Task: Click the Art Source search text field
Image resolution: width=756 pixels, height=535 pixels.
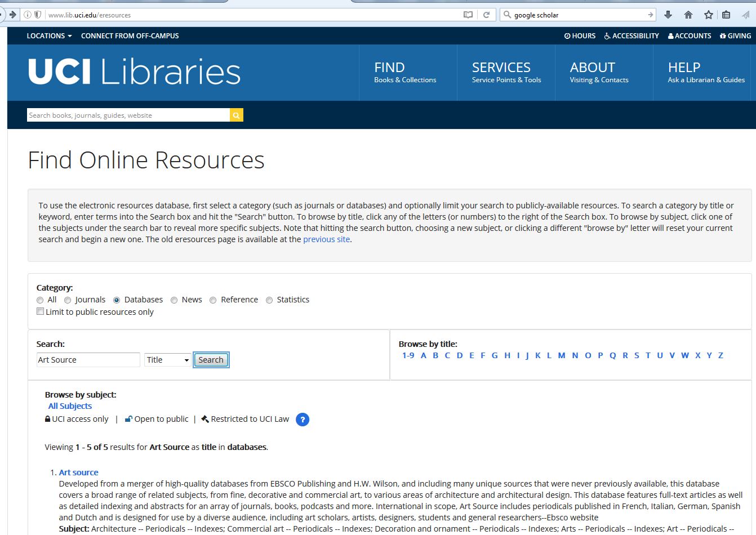Action: [x=88, y=360]
